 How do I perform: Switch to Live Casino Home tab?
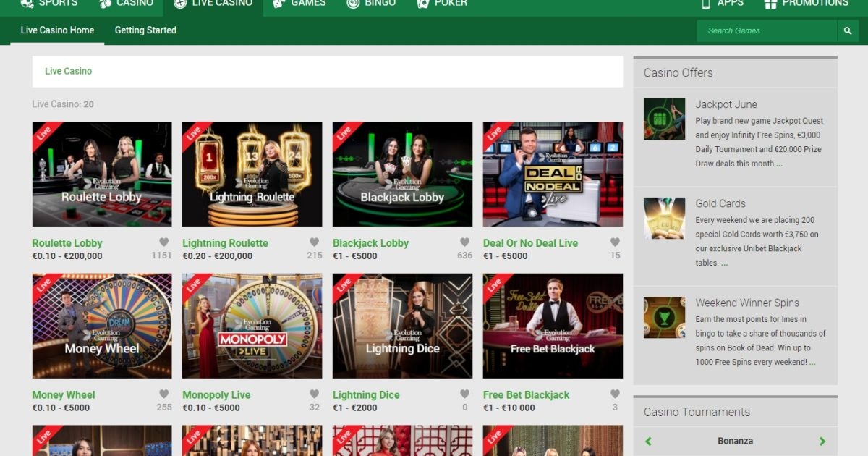tap(57, 30)
